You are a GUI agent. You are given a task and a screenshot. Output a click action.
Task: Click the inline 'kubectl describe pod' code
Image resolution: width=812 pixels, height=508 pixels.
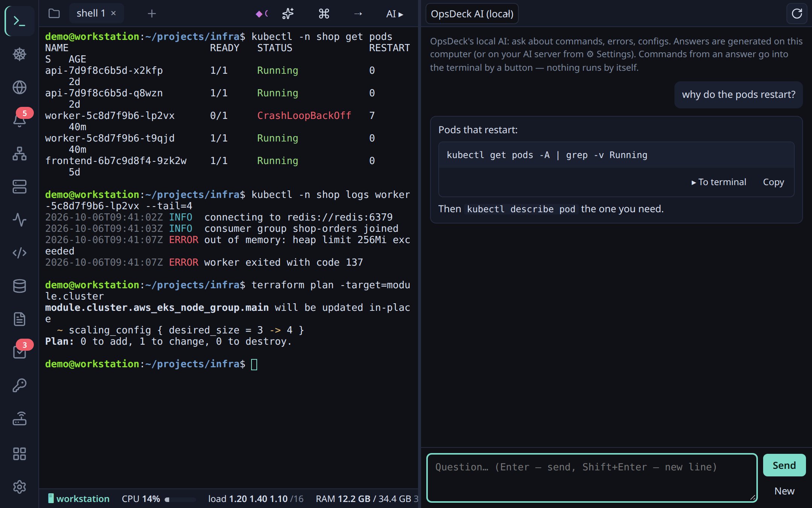pos(521,209)
